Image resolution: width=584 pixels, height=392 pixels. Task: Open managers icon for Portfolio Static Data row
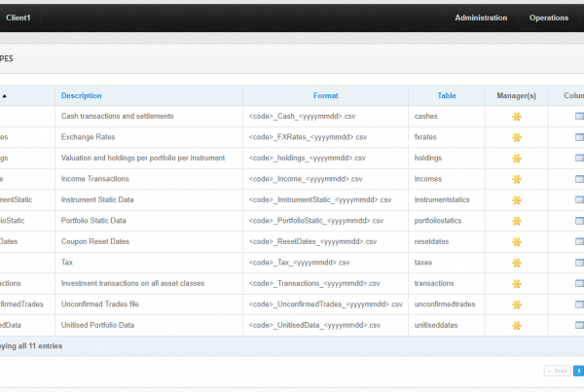click(x=516, y=221)
